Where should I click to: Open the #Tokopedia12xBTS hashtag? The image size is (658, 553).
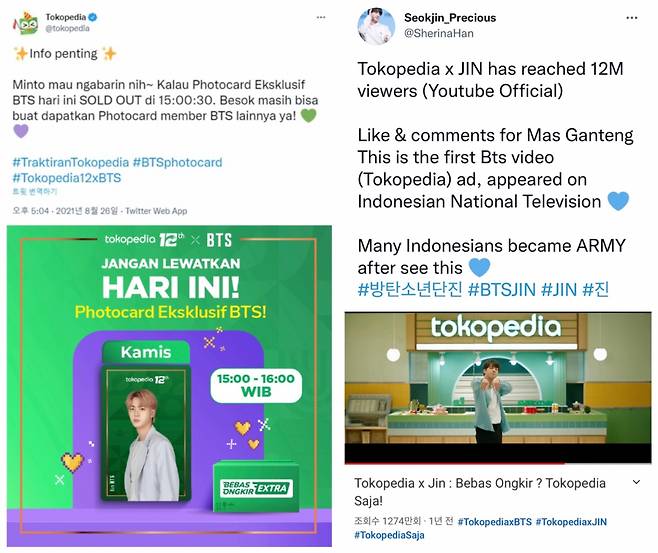67,178
